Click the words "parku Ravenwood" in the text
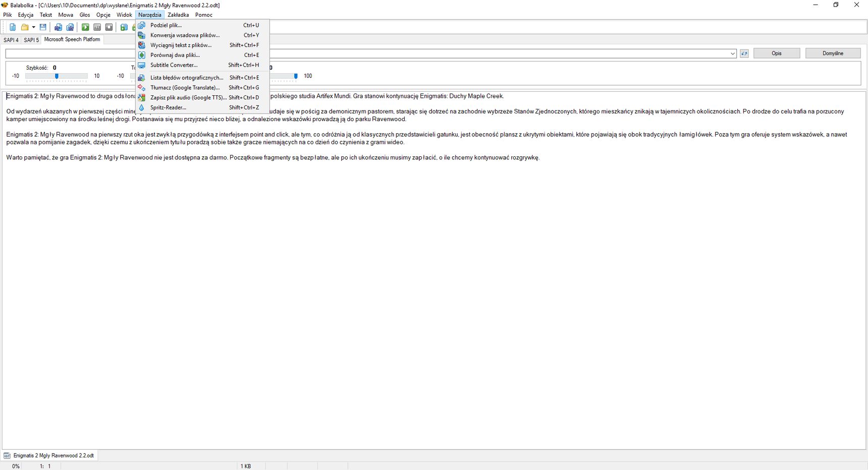 (380, 120)
